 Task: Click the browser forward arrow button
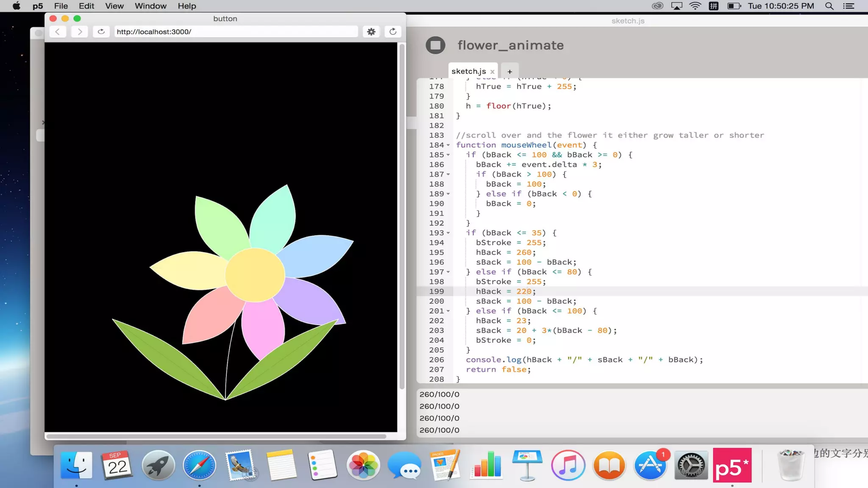point(79,32)
